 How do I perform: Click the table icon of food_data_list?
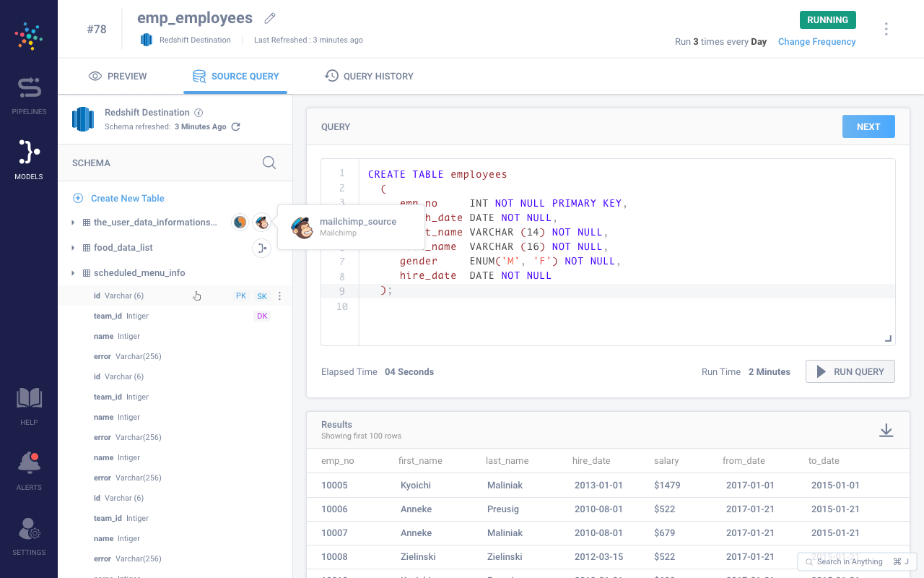(x=87, y=248)
